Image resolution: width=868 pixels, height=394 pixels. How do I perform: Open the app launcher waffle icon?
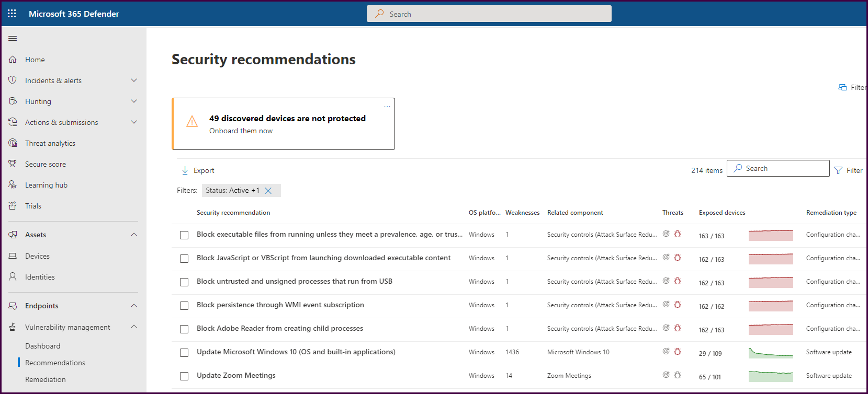coord(12,14)
